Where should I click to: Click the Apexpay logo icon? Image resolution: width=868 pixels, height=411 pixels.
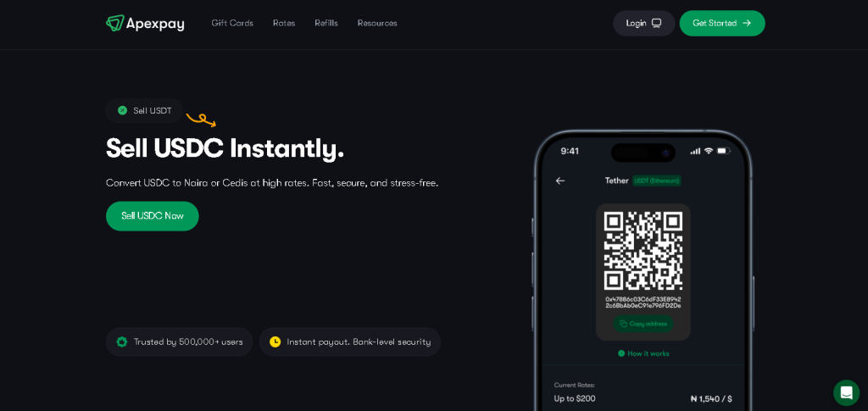click(x=114, y=23)
